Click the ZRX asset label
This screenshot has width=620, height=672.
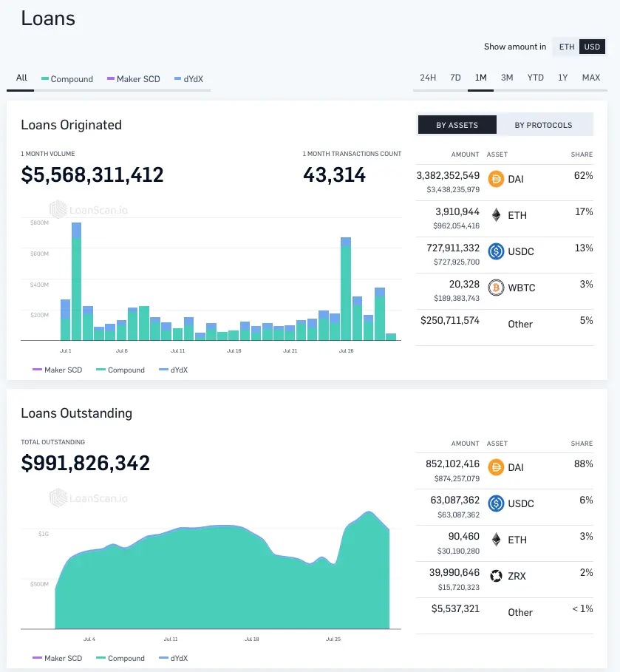(x=517, y=576)
